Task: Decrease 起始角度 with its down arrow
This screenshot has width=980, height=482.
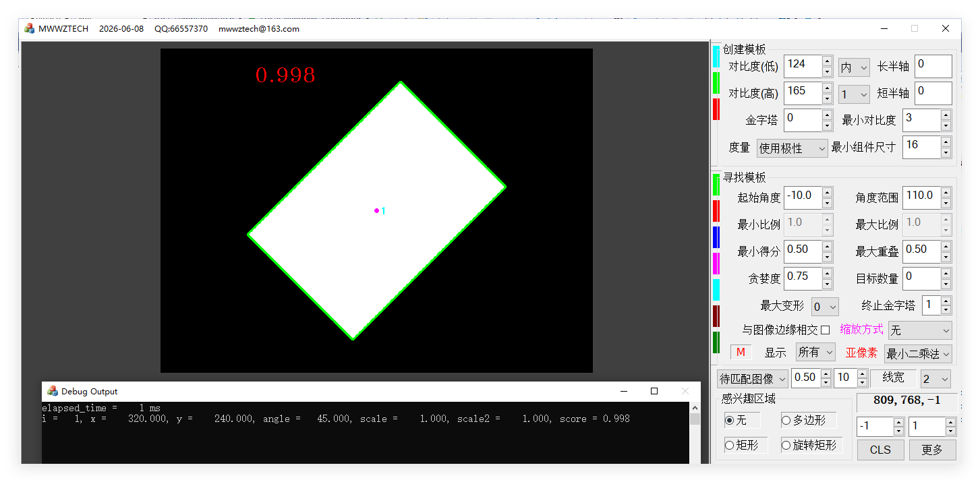Action: coord(828,203)
